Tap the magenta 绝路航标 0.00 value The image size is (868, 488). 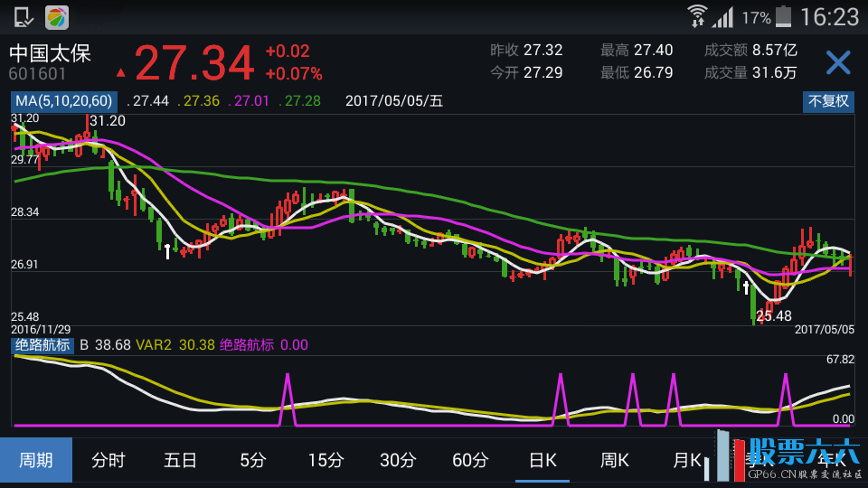coord(264,345)
